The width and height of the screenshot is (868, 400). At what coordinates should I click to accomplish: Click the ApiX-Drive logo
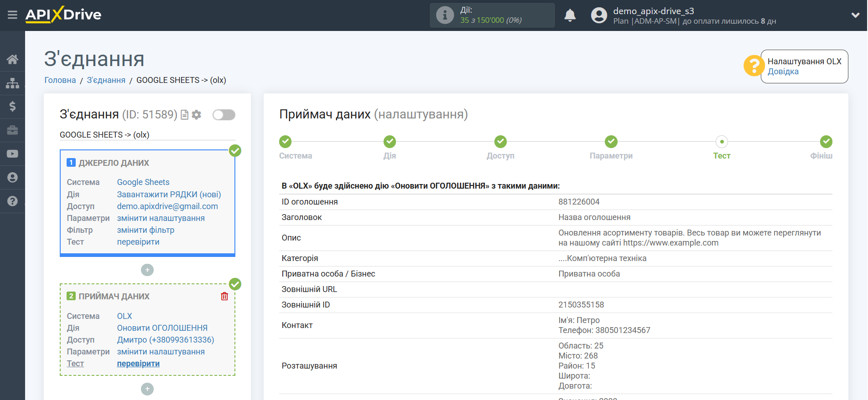pyautogui.click(x=63, y=15)
